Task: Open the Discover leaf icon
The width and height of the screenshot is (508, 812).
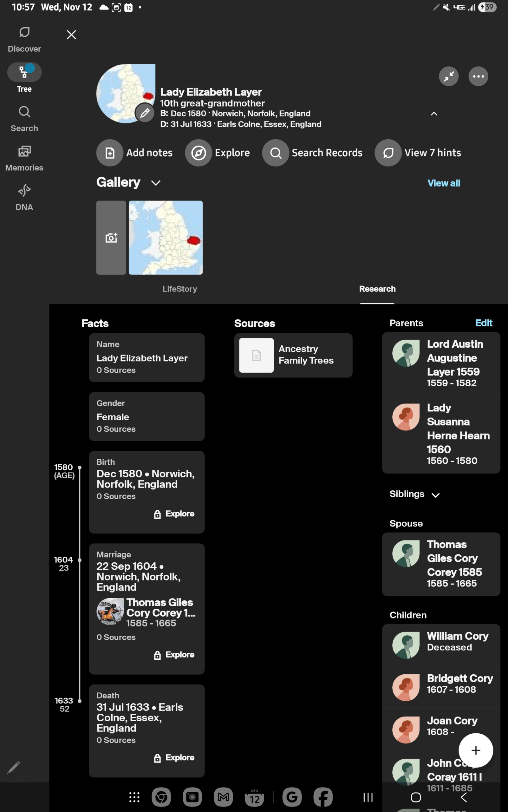Action: pyautogui.click(x=24, y=33)
